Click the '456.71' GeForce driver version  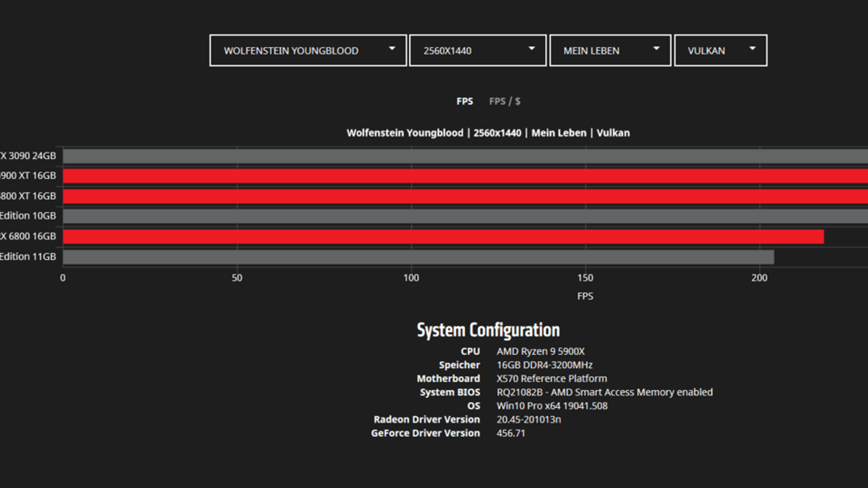[x=511, y=433]
